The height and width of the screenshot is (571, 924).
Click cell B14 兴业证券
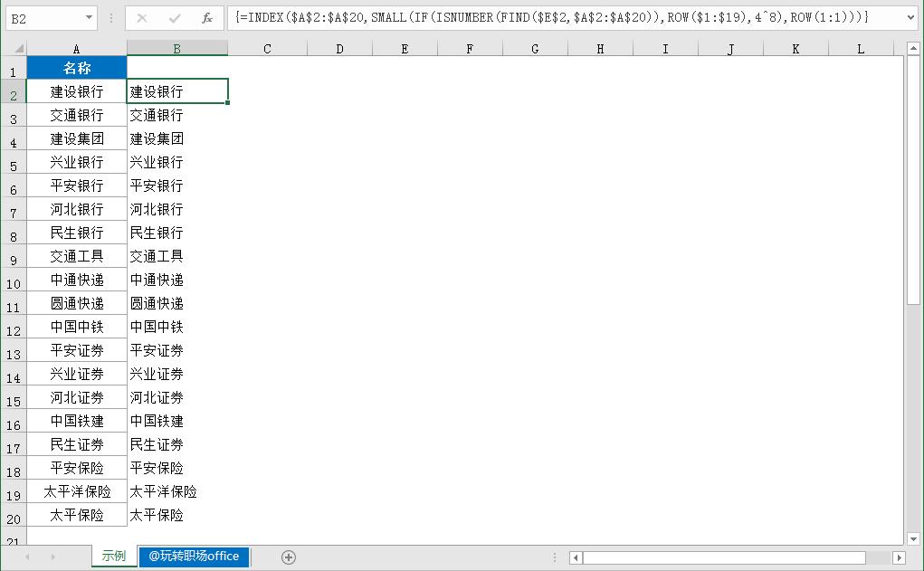[x=177, y=374]
